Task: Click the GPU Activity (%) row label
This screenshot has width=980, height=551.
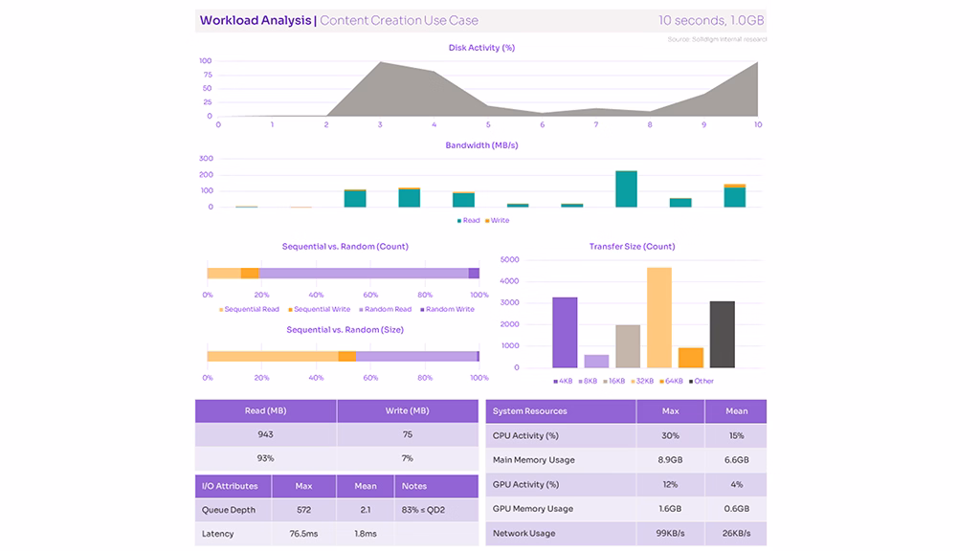Action: (525, 484)
